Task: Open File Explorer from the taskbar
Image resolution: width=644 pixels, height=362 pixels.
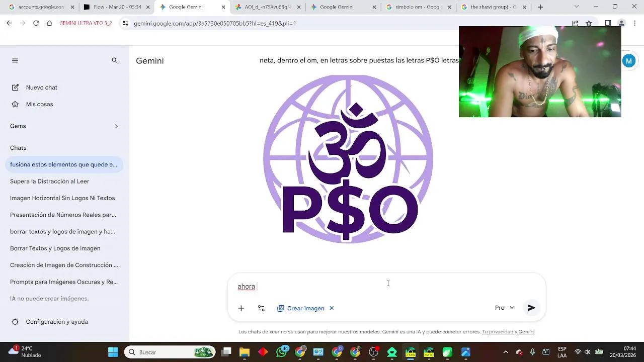Action: pyautogui.click(x=245, y=352)
